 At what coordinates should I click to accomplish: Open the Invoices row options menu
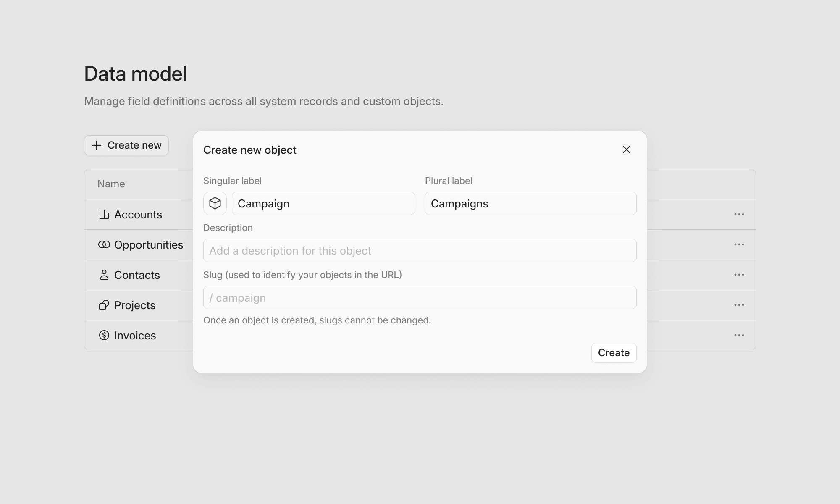(x=739, y=335)
